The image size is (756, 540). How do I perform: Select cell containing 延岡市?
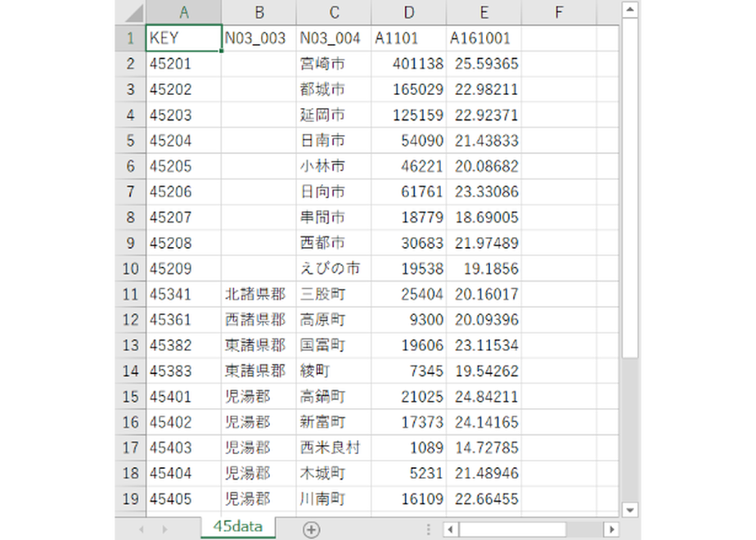point(334,115)
